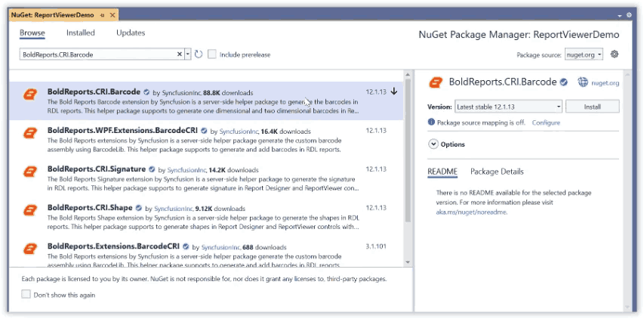The image size is (644, 319).
Task: Open the search history dropdown arrow
Action: point(188,54)
